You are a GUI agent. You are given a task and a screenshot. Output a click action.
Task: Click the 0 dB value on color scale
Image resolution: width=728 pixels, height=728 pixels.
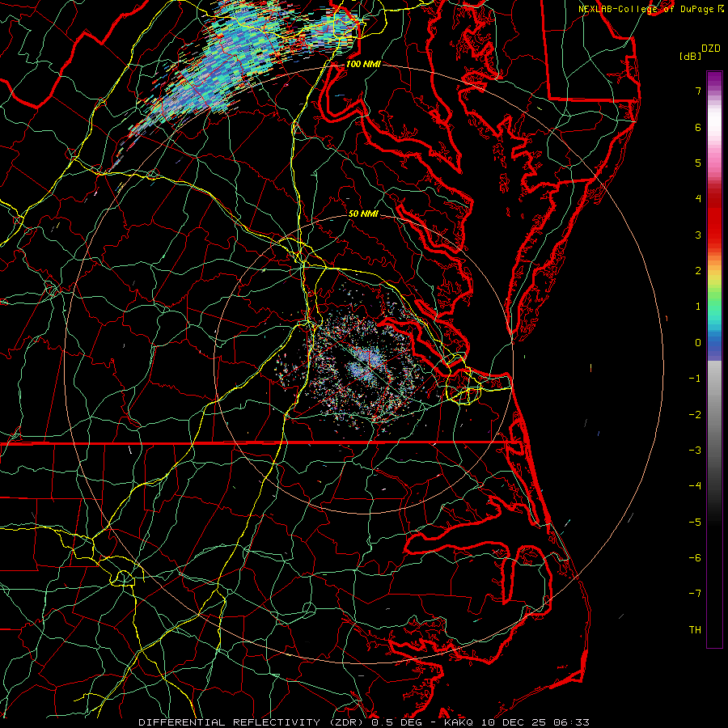698,343
